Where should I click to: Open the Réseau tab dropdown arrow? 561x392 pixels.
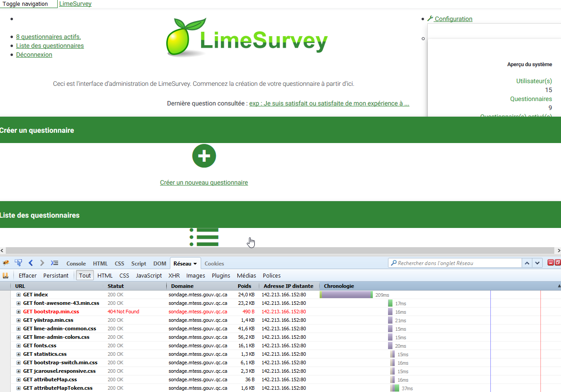click(x=195, y=264)
